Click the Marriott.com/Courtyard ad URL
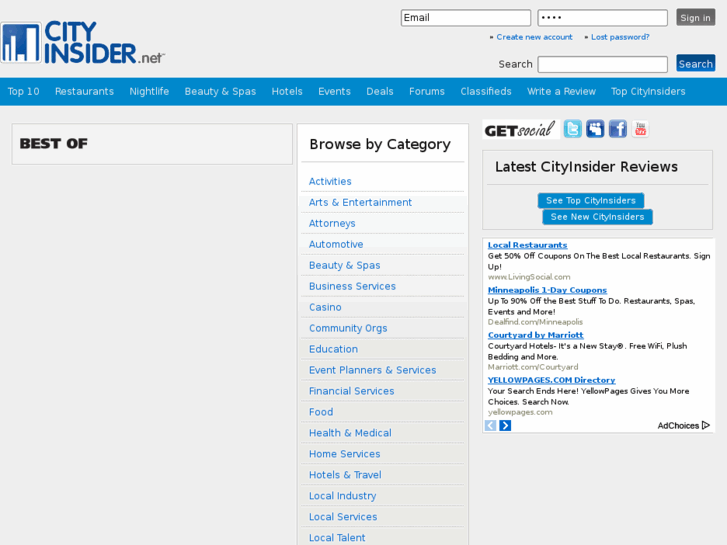The width and height of the screenshot is (727, 545). [x=533, y=367]
